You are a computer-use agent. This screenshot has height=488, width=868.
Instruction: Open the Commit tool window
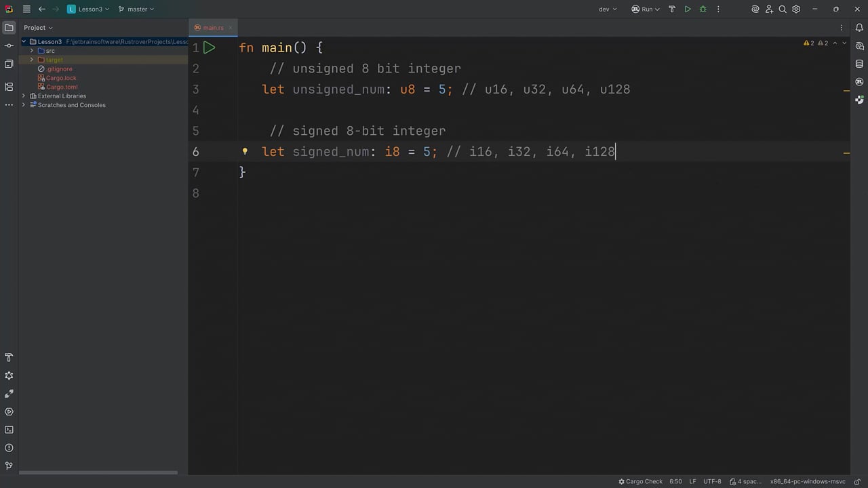coord(9,45)
